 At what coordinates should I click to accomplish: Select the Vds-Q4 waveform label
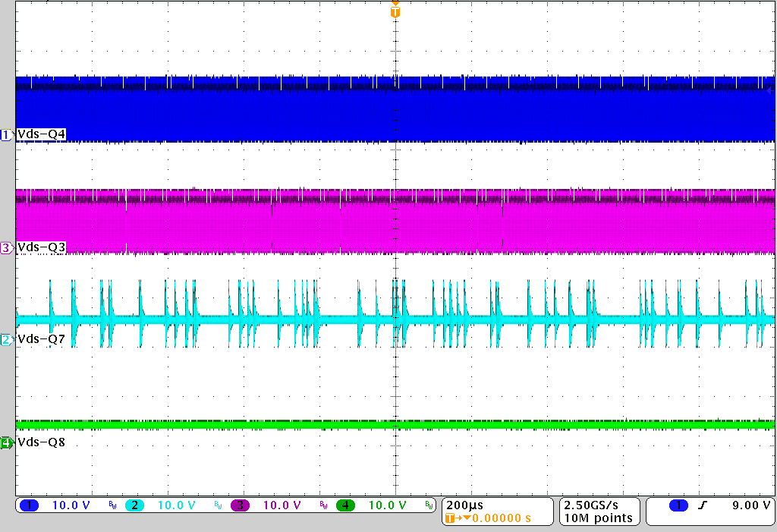42,134
